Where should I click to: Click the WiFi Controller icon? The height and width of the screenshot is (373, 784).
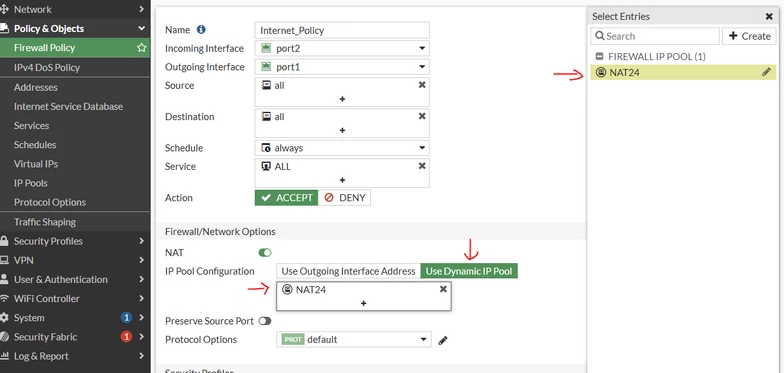pos(4,298)
